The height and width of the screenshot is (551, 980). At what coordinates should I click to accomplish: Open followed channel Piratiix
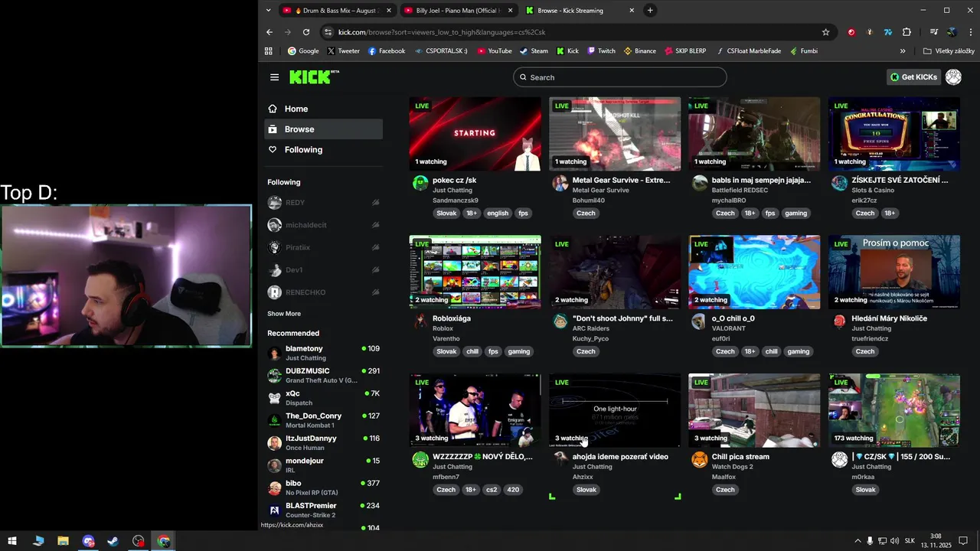tap(323, 247)
